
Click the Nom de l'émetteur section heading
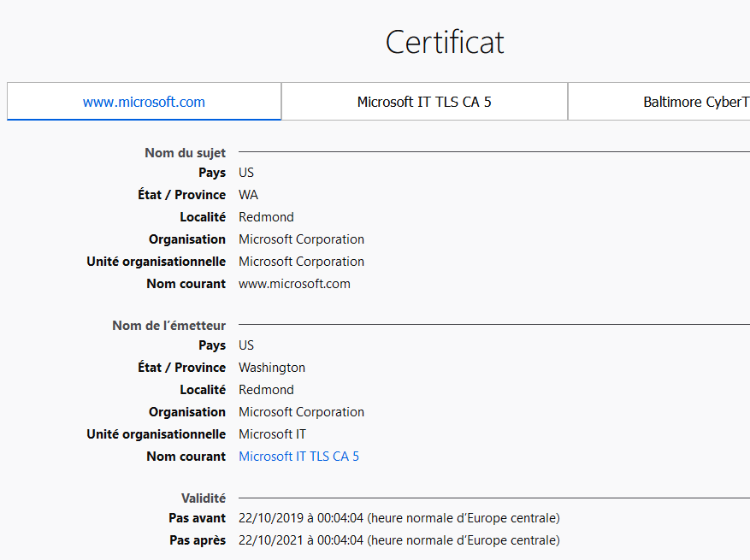click(x=168, y=326)
